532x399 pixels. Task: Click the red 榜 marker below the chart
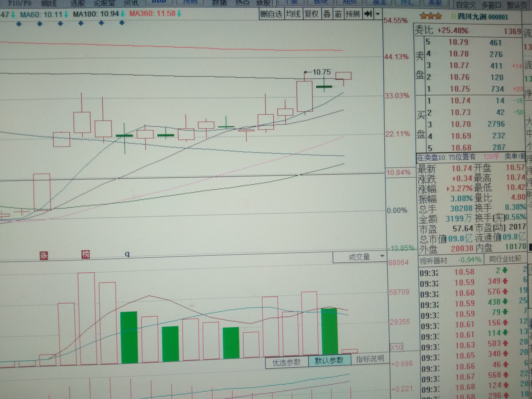(x=85, y=254)
